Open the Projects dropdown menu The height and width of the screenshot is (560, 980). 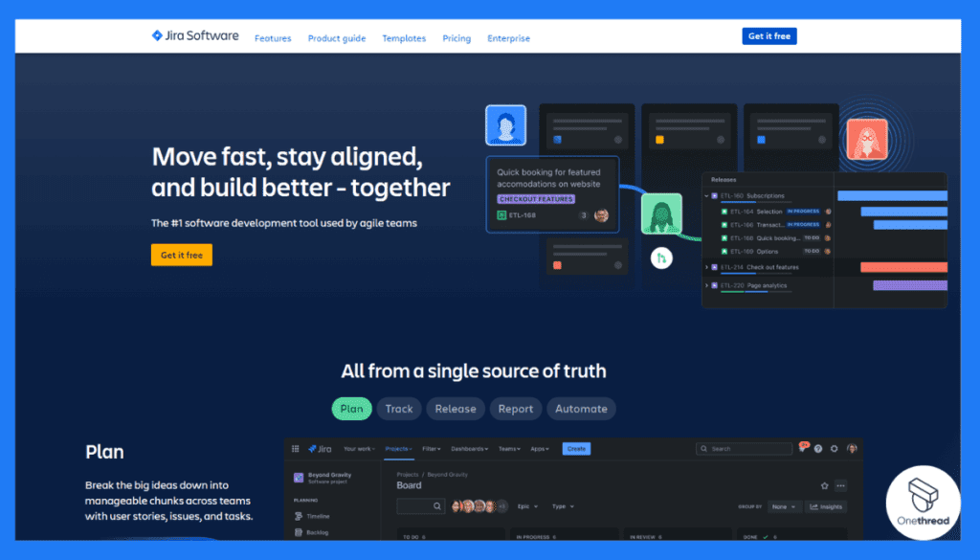point(398,449)
